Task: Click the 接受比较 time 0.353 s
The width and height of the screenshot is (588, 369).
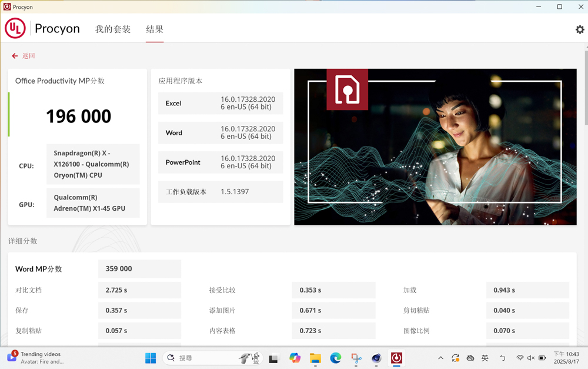Action: click(334, 290)
